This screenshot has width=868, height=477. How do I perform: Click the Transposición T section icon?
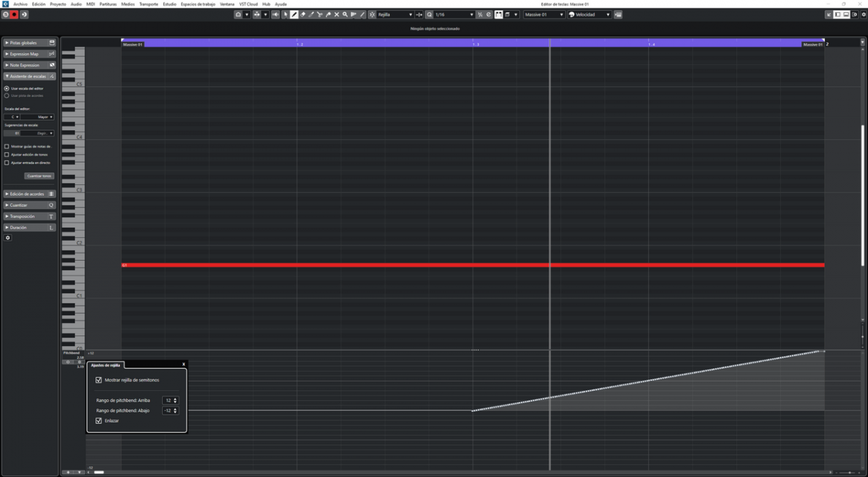(51, 216)
